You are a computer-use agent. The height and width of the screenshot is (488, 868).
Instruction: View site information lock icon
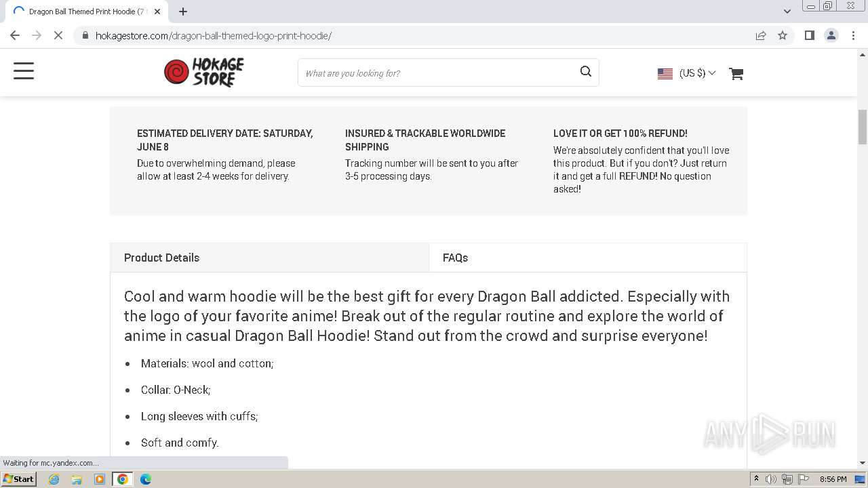click(x=85, y=35)
